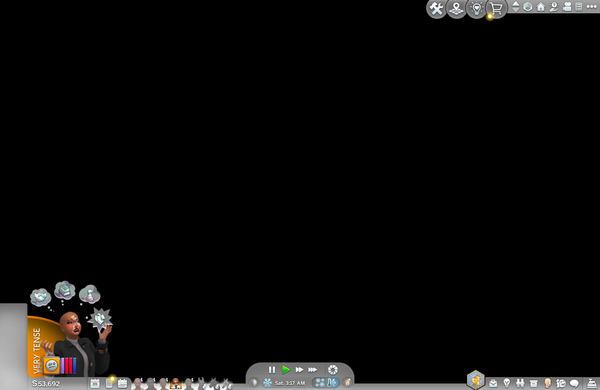Select the highlighted orange Sim portrait thumbnail

pyautogui.click(x=175, y=383)
